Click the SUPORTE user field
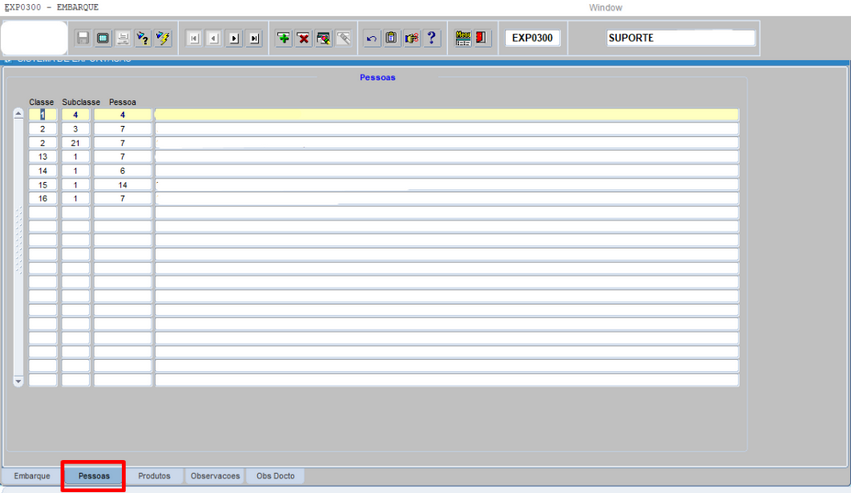 [680, 38]
